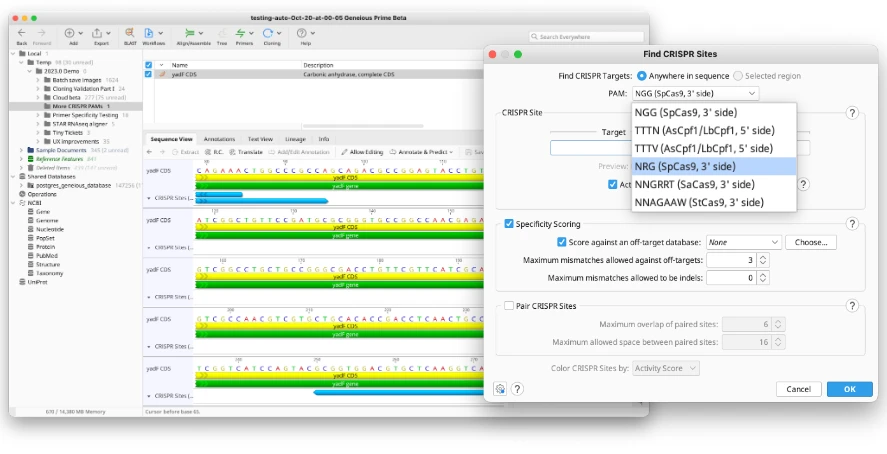
Task: Open help for the CRISPR Site section
Action: (x=852, y=113)
